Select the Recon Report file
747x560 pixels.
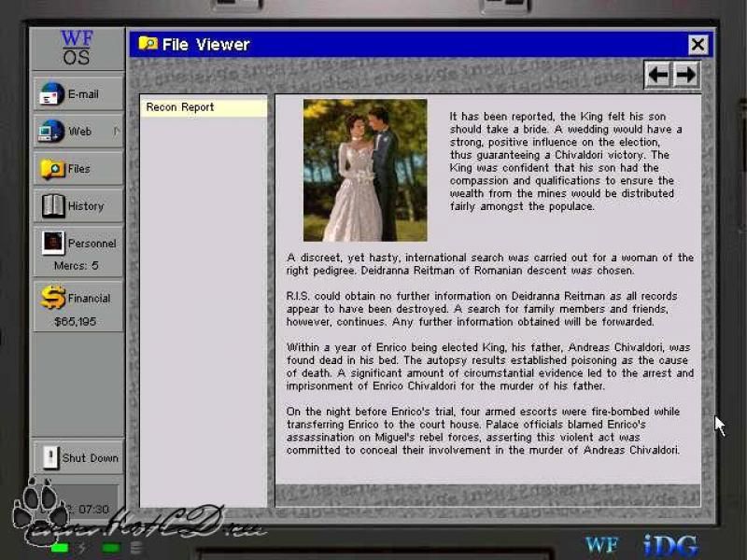(x=203, y=107)
